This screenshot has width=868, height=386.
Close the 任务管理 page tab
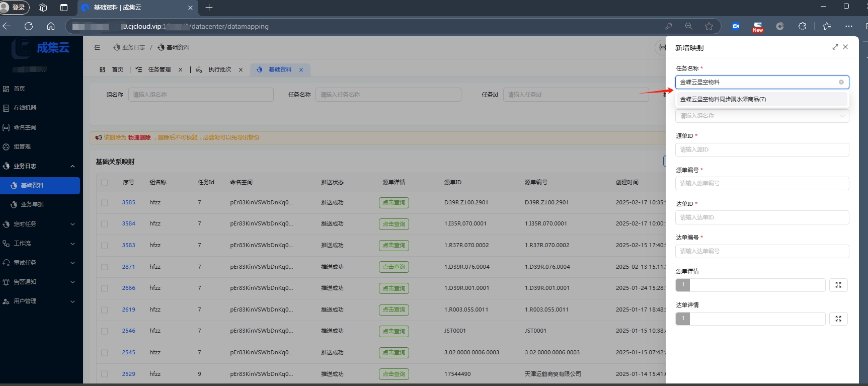click(180, 70)
